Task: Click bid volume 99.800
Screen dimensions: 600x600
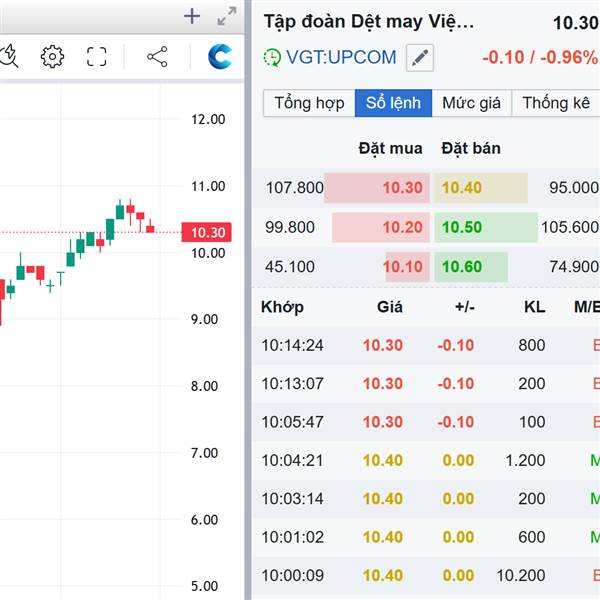Action: click(290, 227)
